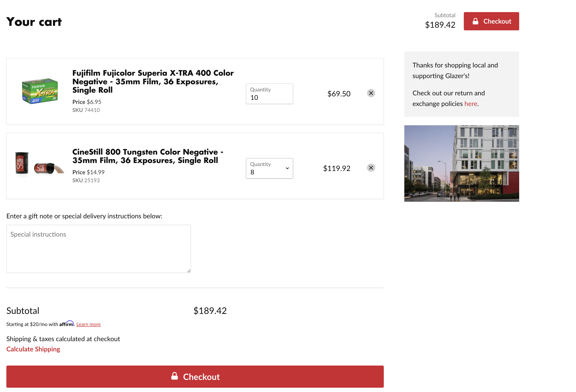Click the Glazer's store building photo
Screen dimensions: 576x392
(x=461, y=163)
